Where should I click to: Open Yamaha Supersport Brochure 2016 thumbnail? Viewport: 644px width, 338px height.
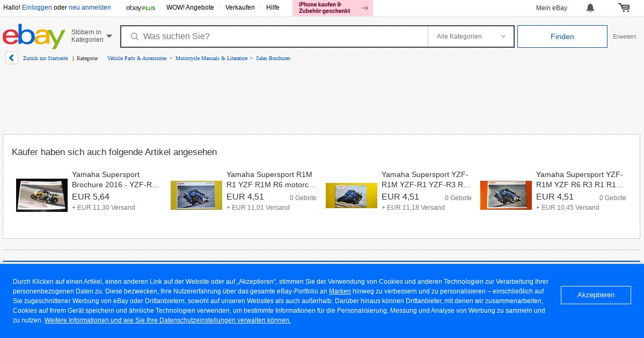[x=42, y=195]
